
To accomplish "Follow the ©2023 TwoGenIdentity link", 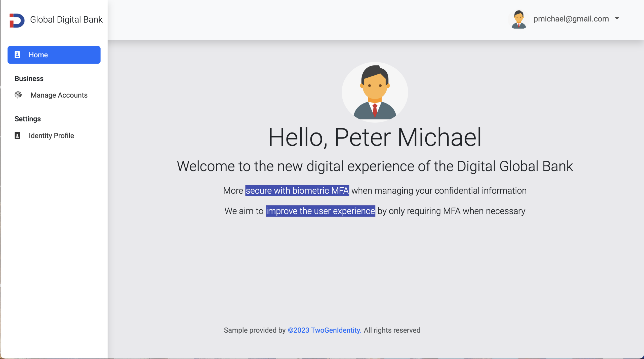I will point(325,330).
